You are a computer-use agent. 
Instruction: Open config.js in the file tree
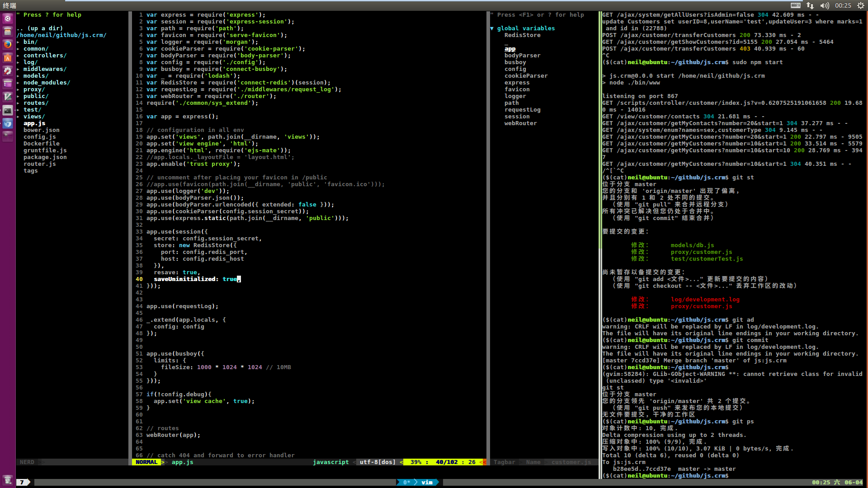click(40, 137)
